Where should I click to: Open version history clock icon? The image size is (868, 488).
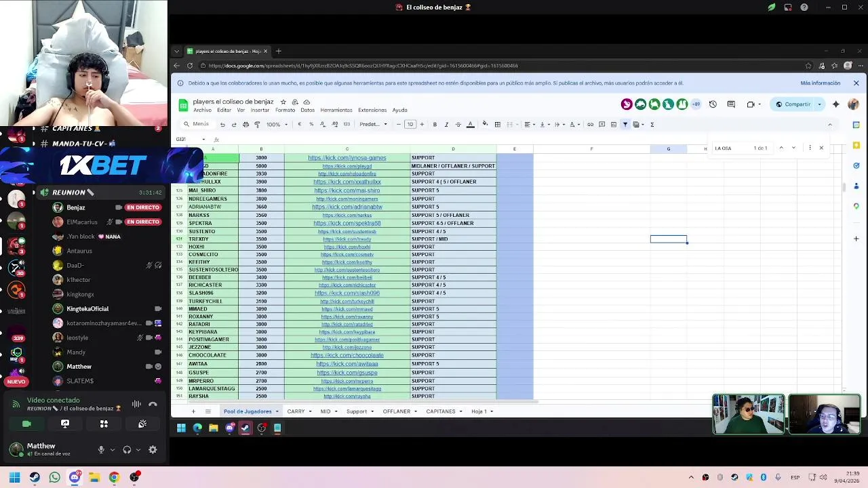[x=713, y=104]
